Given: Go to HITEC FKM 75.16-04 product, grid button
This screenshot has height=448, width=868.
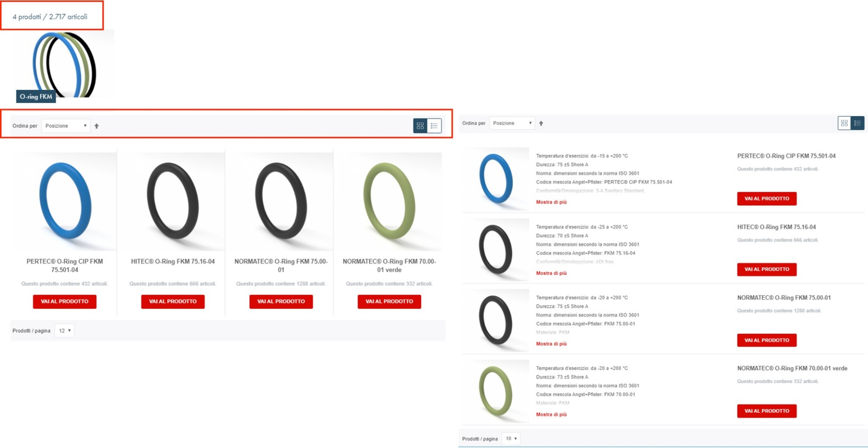Looking at the screenshot, I should point(173,302).
